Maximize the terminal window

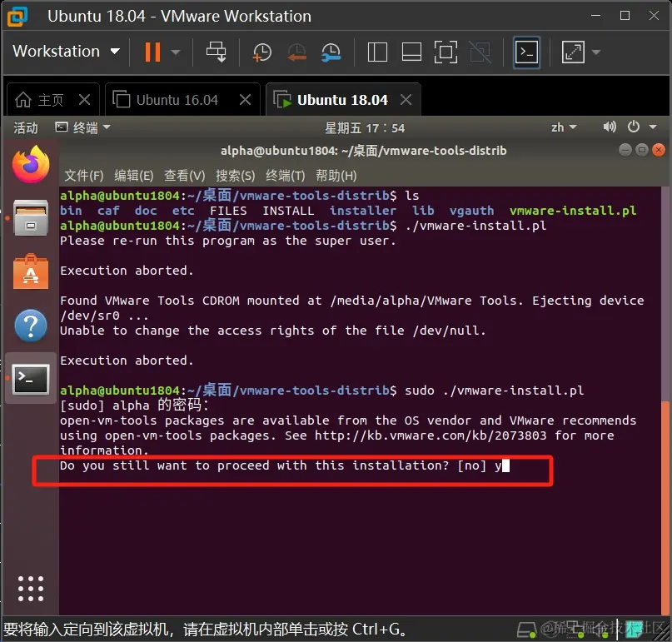[641, 150]
